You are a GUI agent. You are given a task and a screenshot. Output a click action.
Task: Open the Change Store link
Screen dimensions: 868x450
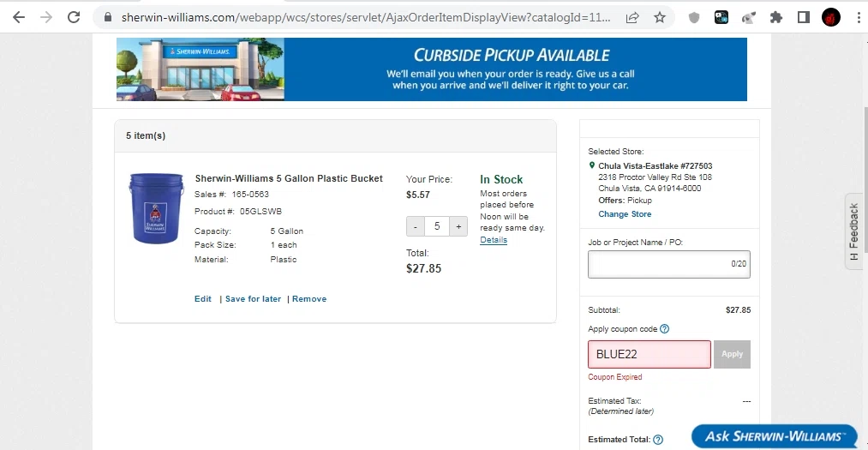tap(625, 214)
